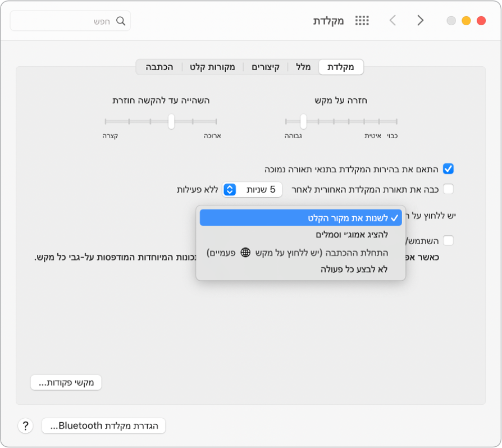This screenshot has height=448, width=502.
Task: Open Help via the question mark icon
Action: [25, 426]
